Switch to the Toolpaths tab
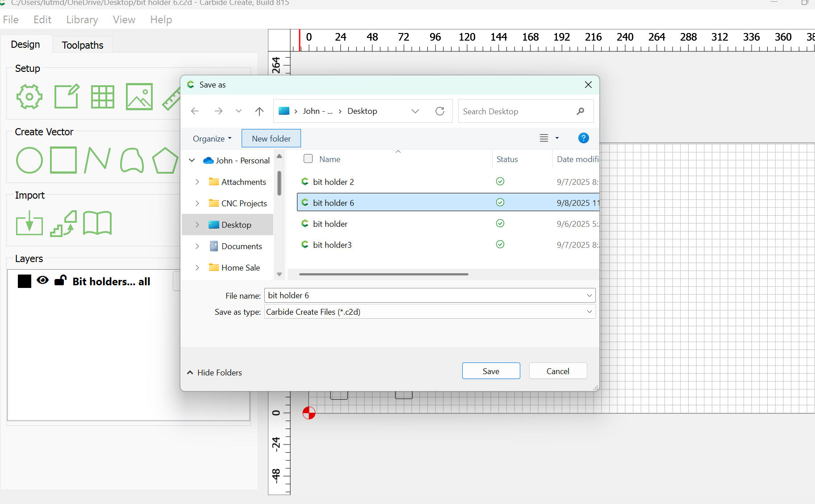 coord(83,45)
